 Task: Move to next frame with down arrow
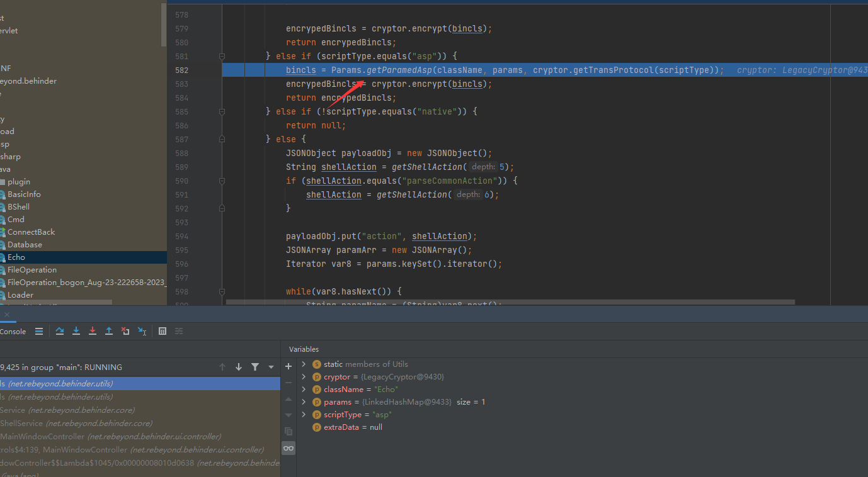(239, 367)
